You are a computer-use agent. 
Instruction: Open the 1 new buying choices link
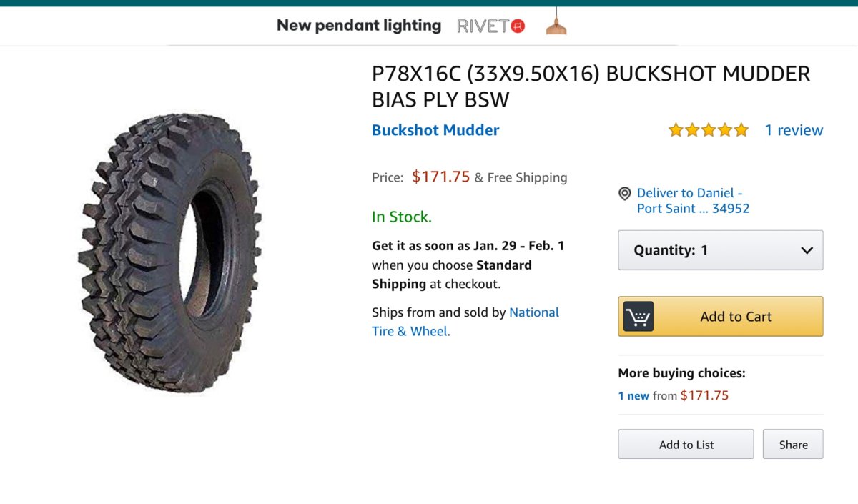633,395
